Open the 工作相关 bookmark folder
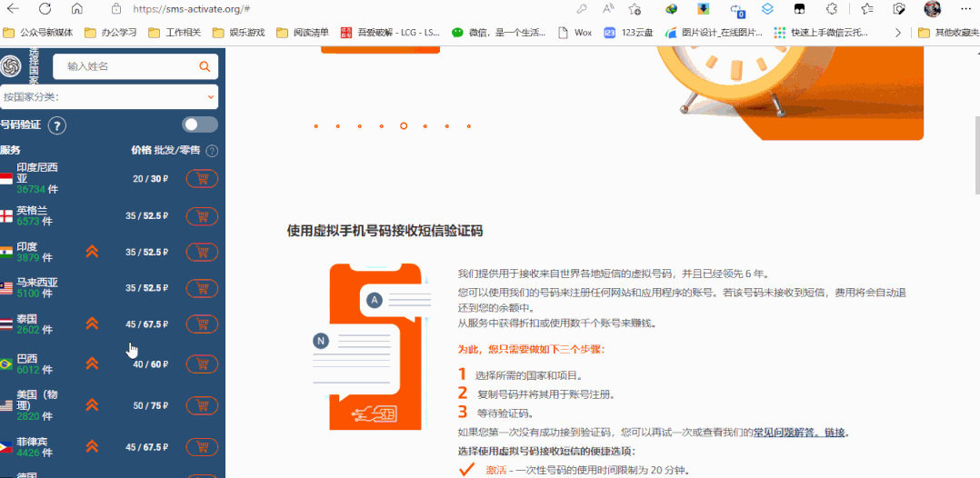980x478 pixels. (175, 33)
